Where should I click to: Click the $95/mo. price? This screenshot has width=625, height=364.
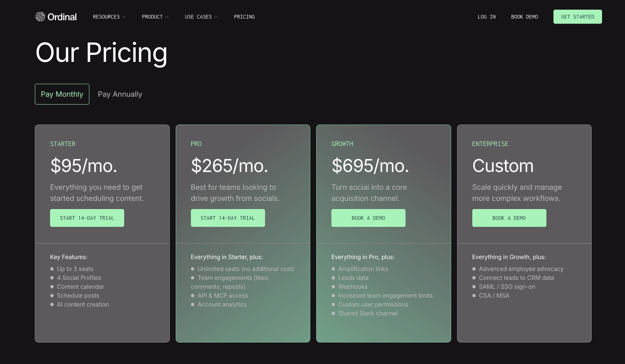click(x=84, y=166)
